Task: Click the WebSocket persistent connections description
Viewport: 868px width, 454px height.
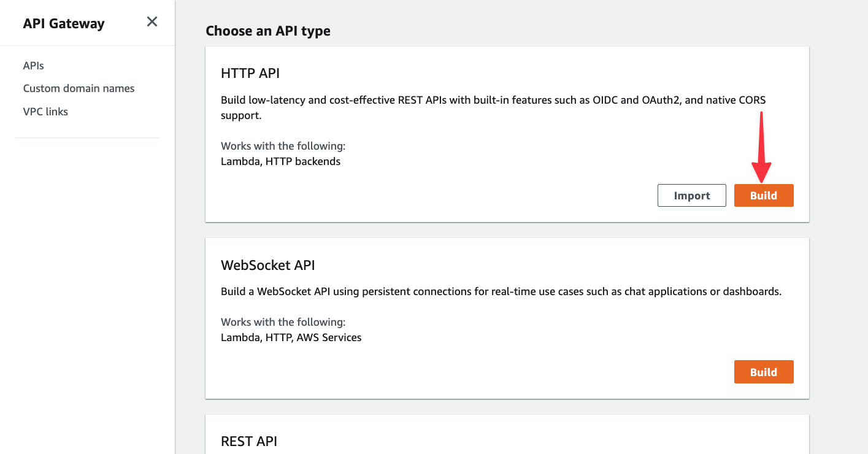Action: (501, 291)
